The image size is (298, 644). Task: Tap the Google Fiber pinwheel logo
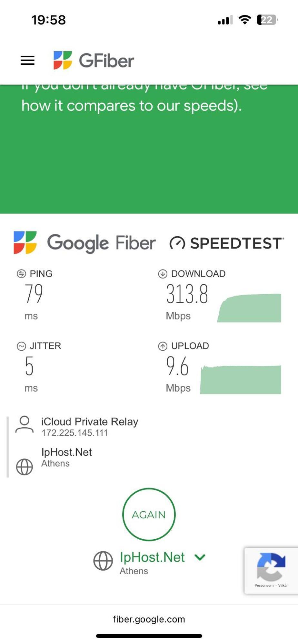(x=25, y=242)
